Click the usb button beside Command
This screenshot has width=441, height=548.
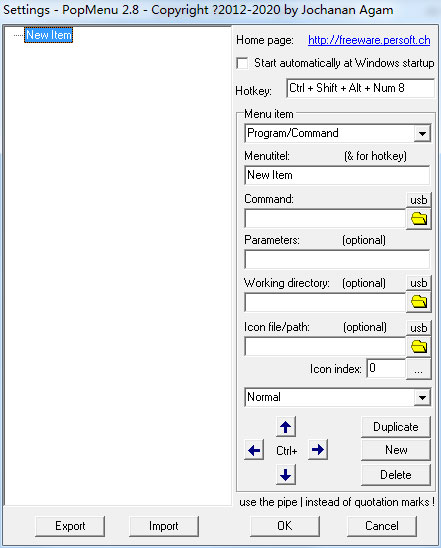[x=419, y=200]
